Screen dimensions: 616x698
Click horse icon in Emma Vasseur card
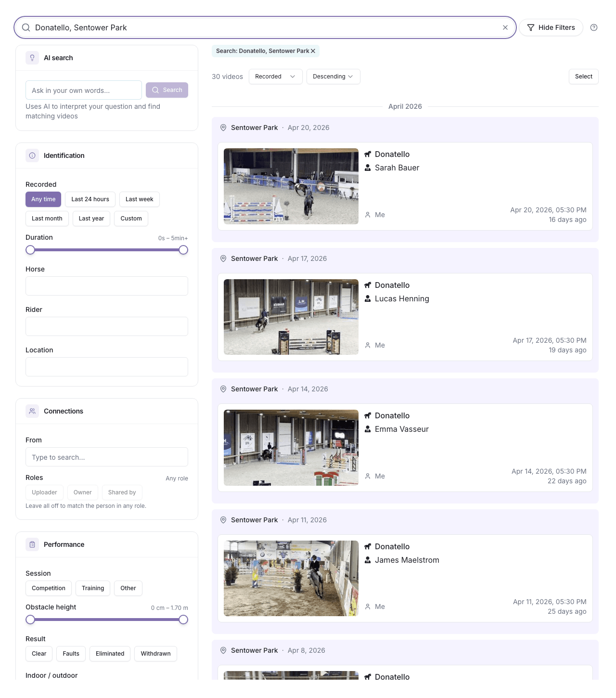point(368,415)
